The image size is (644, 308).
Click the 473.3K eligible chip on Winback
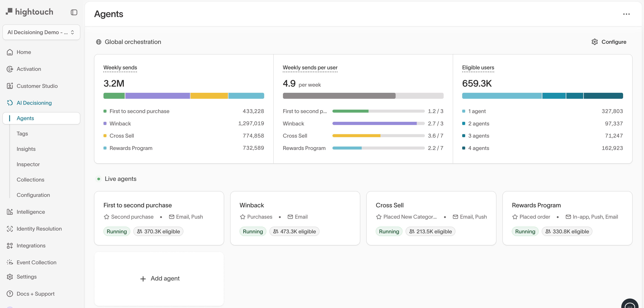[x=294, y=231]
